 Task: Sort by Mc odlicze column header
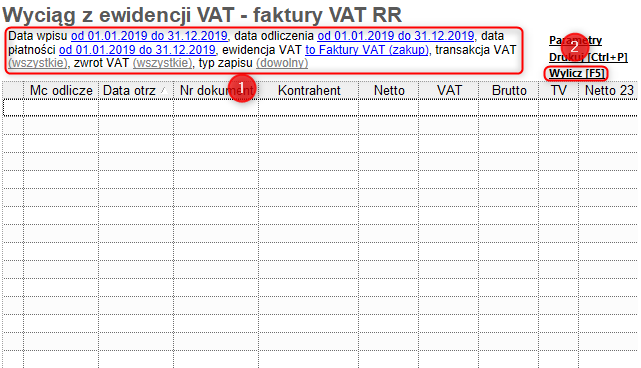pyautogui.click(x=61, y=90)
